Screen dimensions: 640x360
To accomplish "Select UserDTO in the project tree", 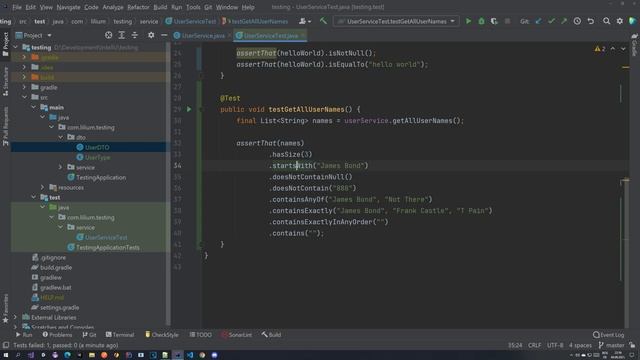I will [x=97, y=147].
